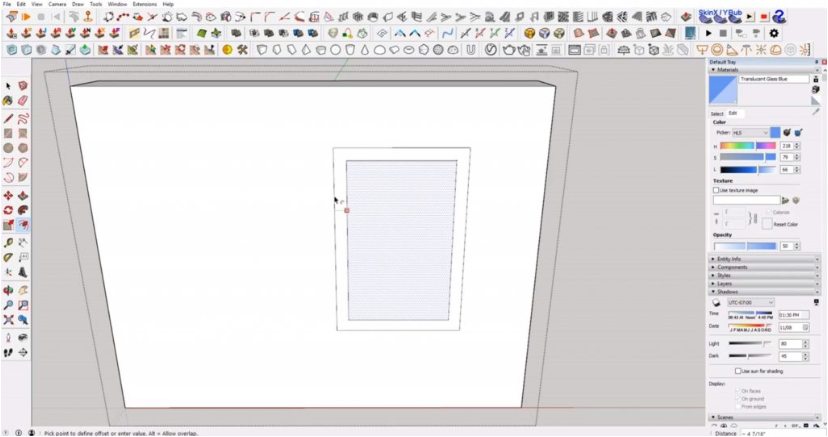Image resolution: width=828 pixels, height=437 pixels.
Task: Open the File menu
Action: [7, 4]
